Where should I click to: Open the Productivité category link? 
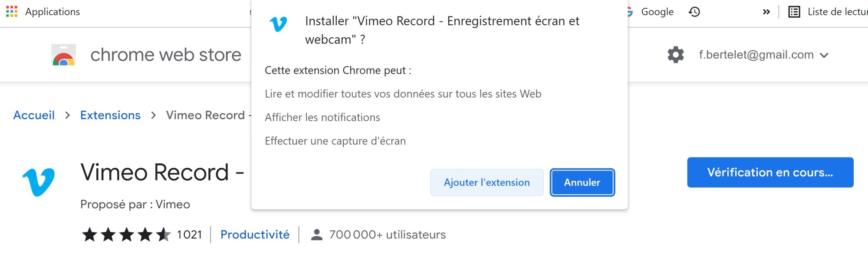point(255,235)
